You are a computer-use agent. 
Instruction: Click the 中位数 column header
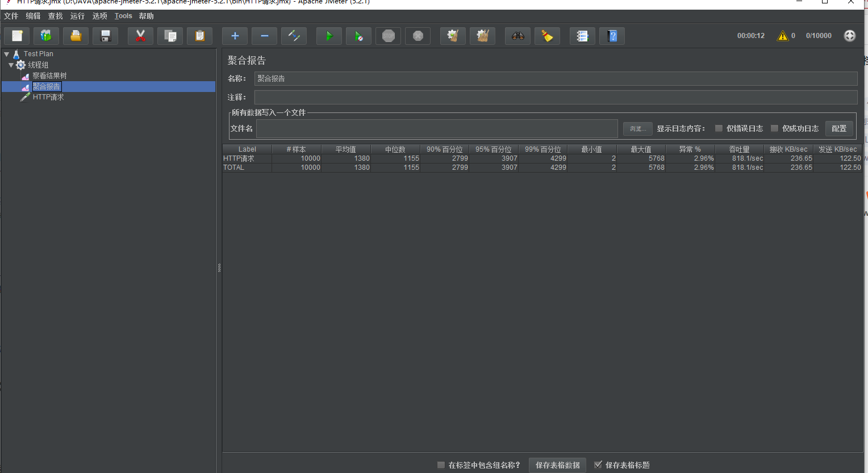pyautogui.click(x=395, y=149)
